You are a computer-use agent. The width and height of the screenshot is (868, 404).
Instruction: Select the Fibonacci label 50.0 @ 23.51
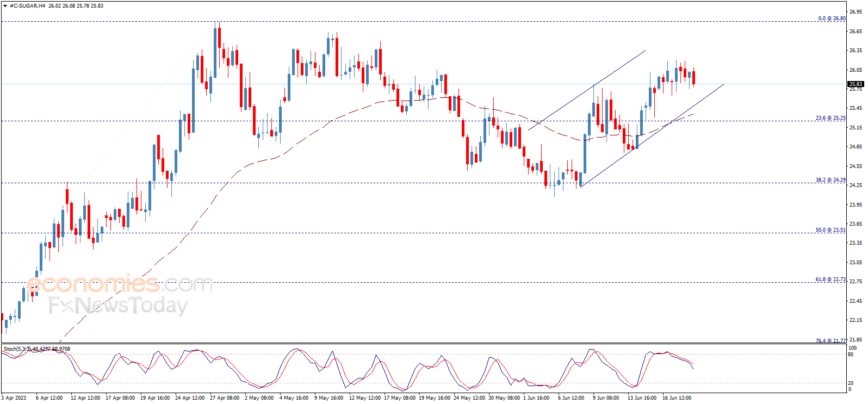click(x=830, y=230)
